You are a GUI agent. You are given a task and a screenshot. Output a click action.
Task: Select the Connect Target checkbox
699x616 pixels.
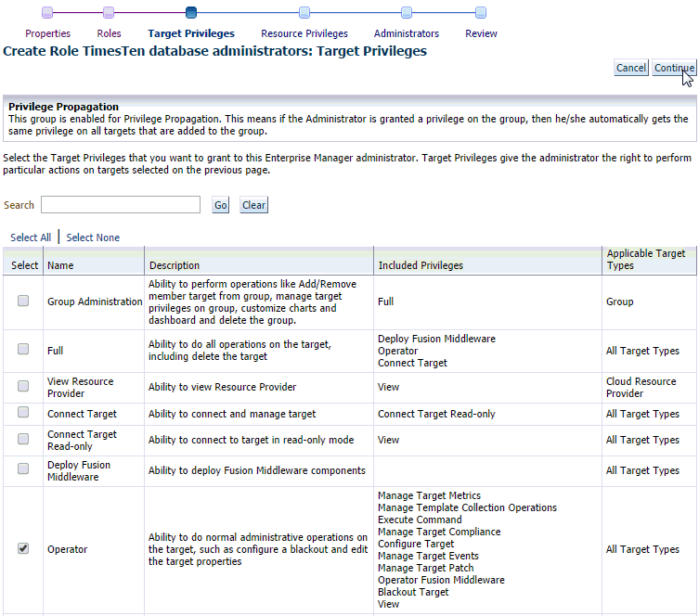[23, 413]
